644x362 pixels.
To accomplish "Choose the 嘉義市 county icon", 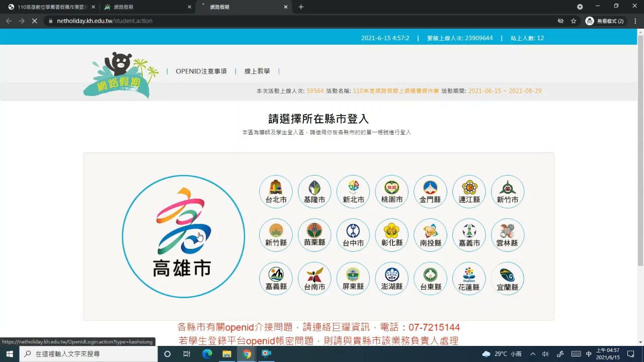I will click(469, 235).
